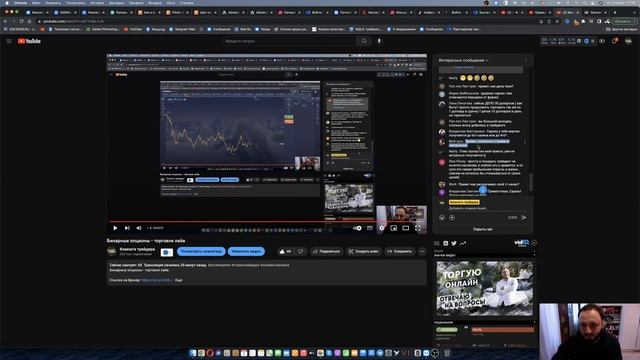The width and height of the screenshot is (640, 360).
Task: Start voice search with the microphone icon
Action: (379, 41)
